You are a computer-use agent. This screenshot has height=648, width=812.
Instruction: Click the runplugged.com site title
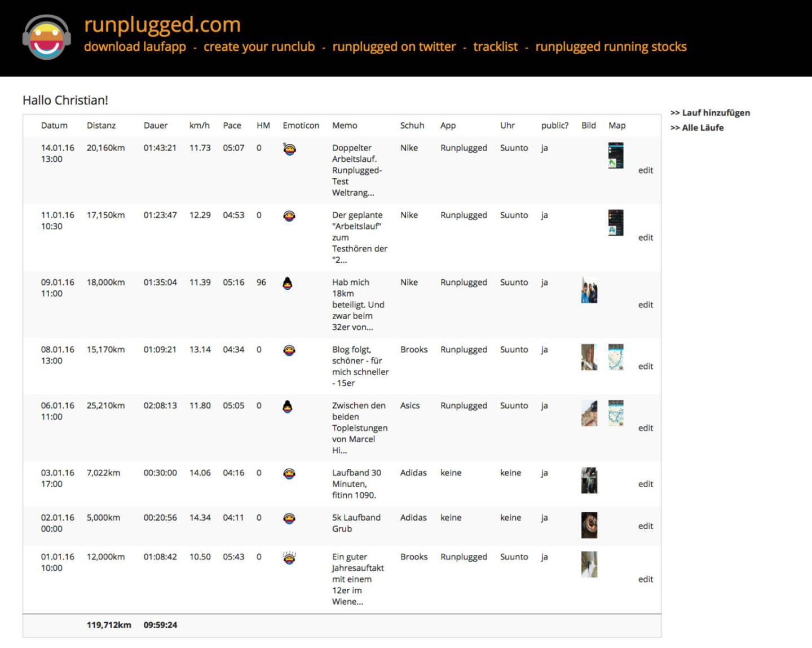162,24
